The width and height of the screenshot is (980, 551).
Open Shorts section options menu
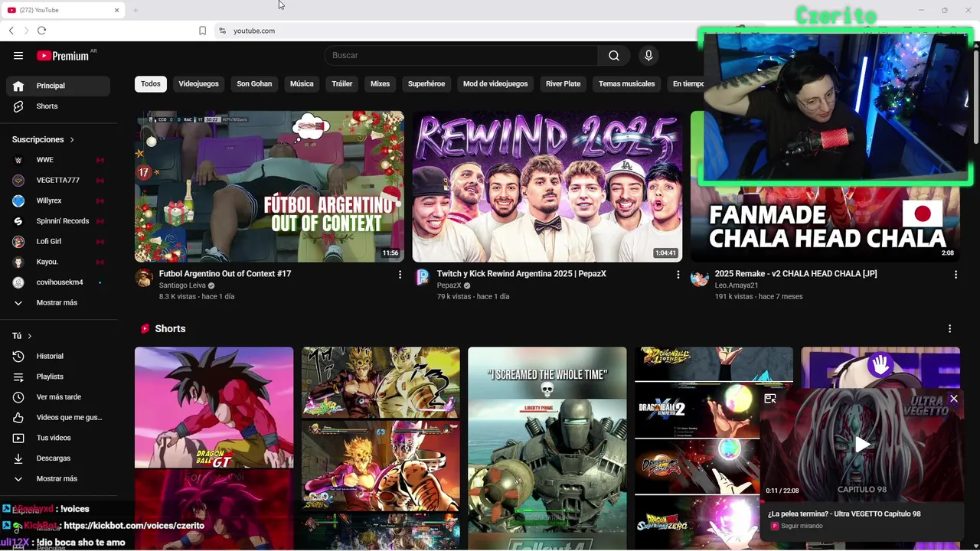(949, 328)
